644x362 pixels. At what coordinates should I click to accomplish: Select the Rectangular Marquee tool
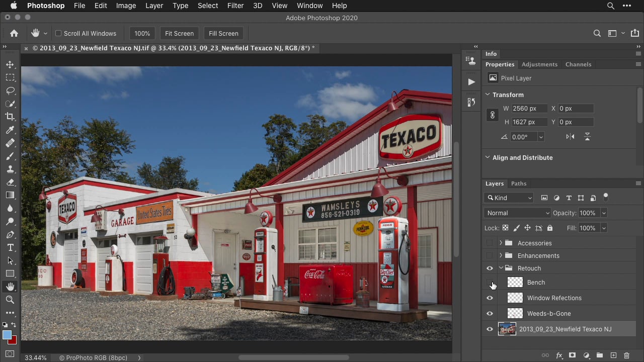pos(10,77)
